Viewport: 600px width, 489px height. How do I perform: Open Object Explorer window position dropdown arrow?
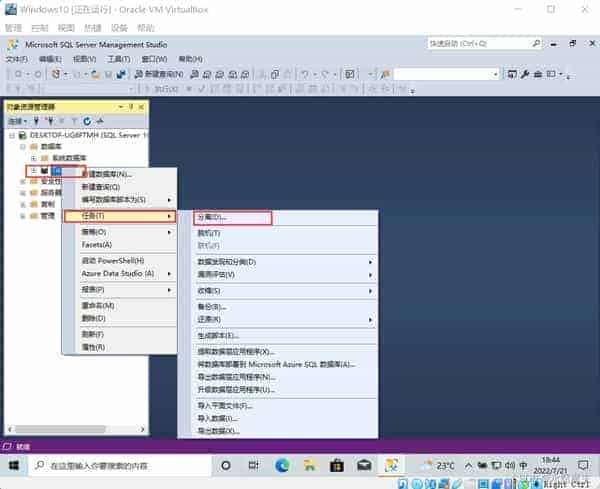(121, 107)
